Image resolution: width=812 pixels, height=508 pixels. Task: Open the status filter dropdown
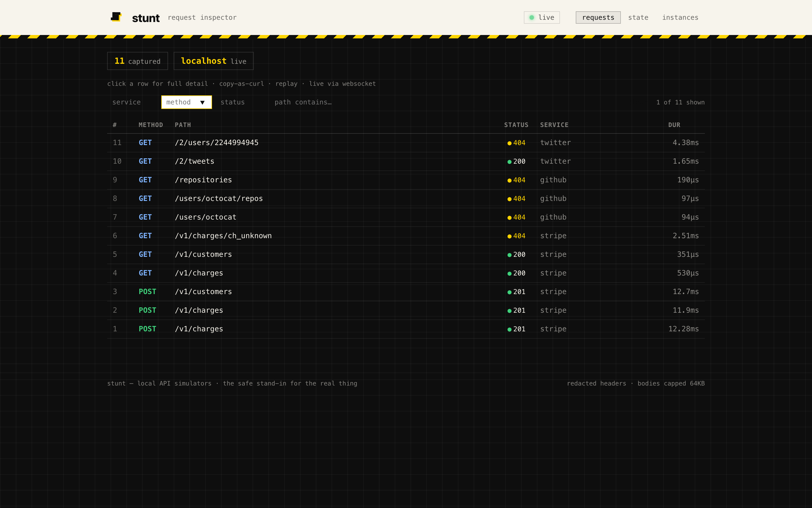click(241, 102)
